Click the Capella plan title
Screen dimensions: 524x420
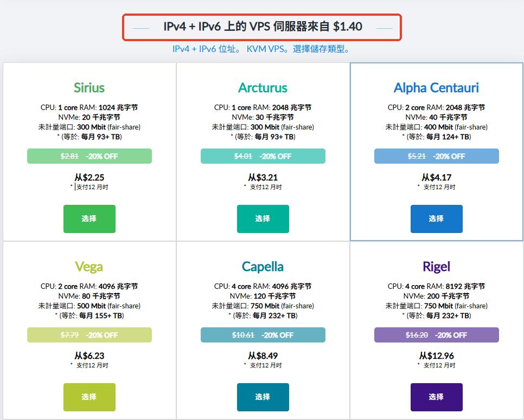[263, 267]
